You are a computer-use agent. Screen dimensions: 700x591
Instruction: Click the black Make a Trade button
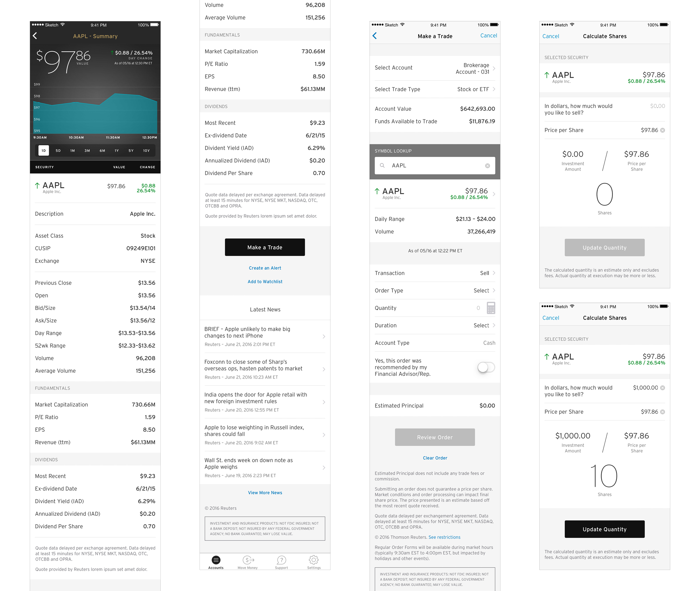(265, 247)
